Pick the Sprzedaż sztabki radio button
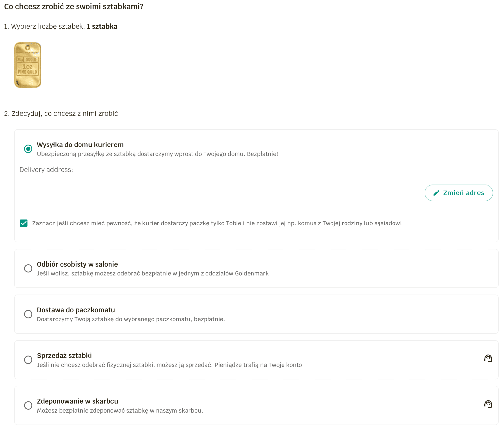Image resolution: width=504 pixels, height=431 pixels. pos(28,360)
